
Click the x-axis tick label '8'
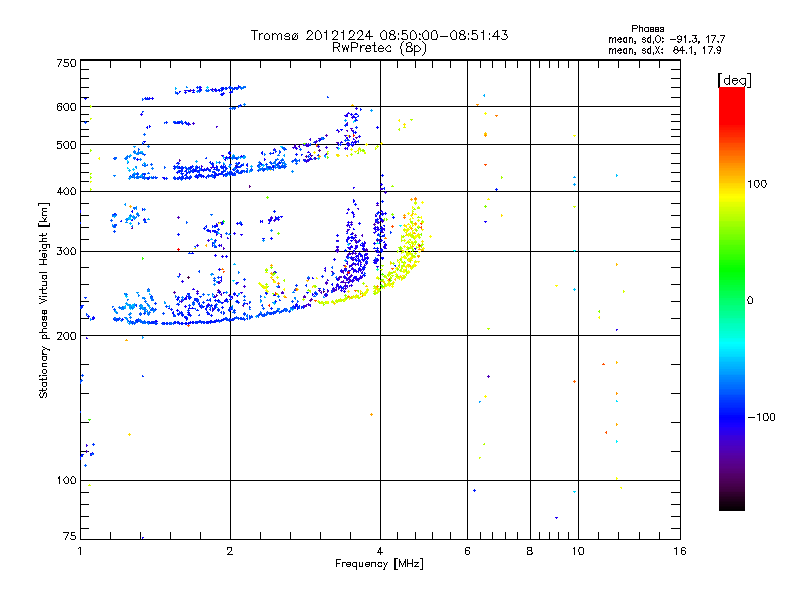pos(530,551)
